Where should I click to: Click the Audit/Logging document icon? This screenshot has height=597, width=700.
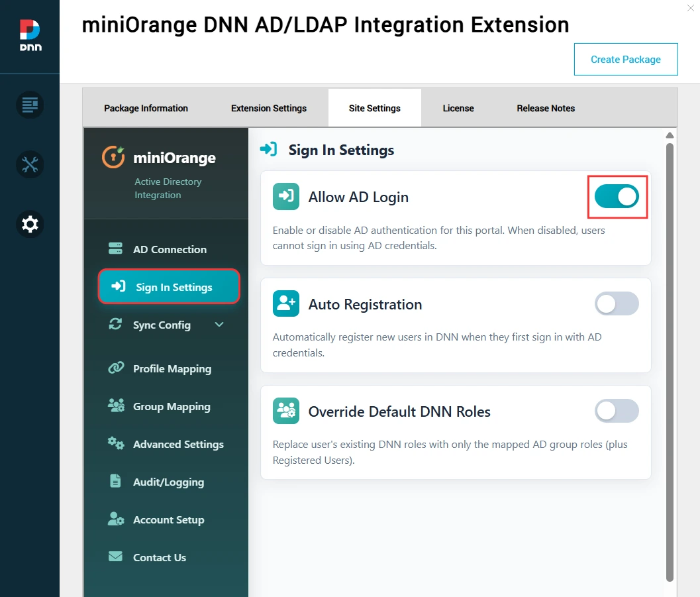[116, 481]
